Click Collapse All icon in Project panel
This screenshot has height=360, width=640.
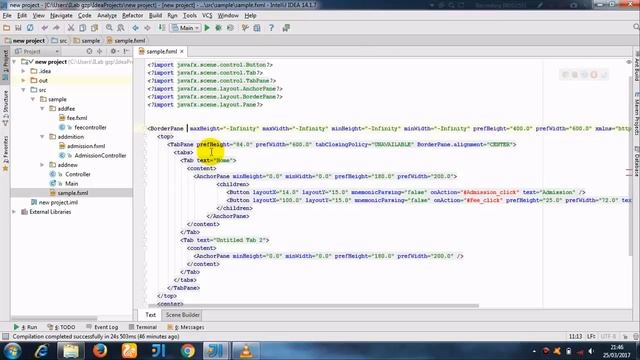tap(100, 51)
